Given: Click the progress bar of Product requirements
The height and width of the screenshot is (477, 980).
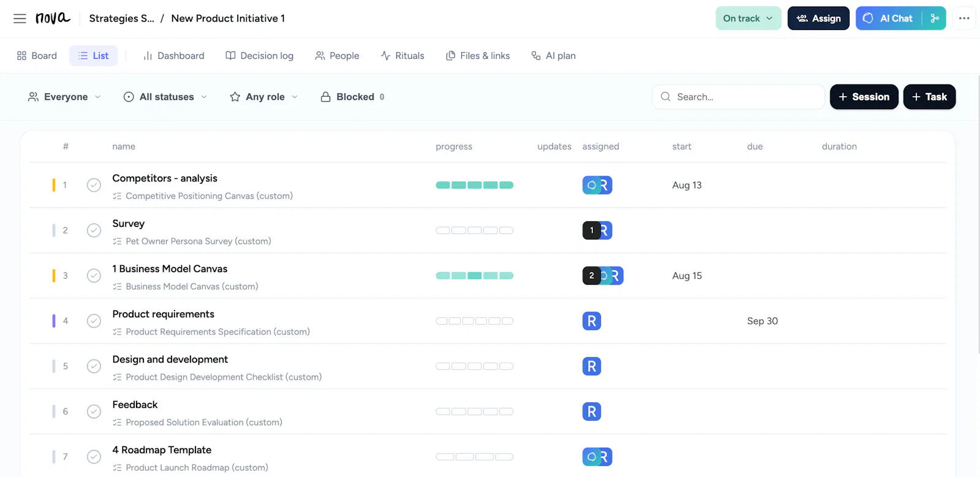Looking at the screenshot, I should click(475, 321).
